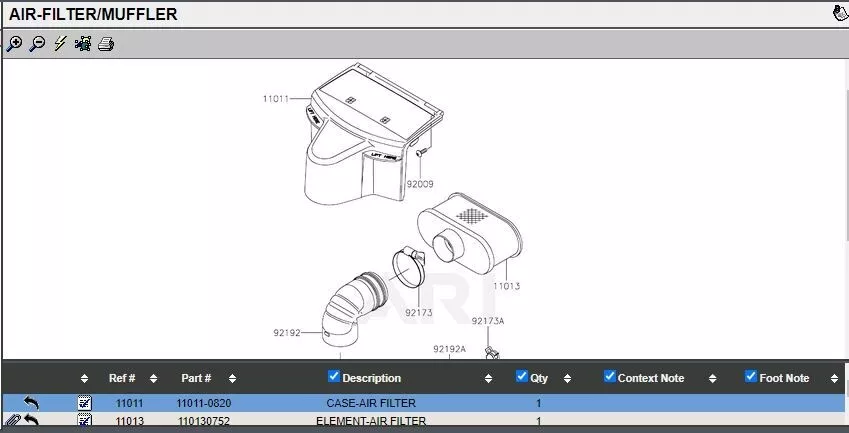Click the zoom in magnifier icon
The height and width of the screenshot is (433, 849).
[14, 44]
